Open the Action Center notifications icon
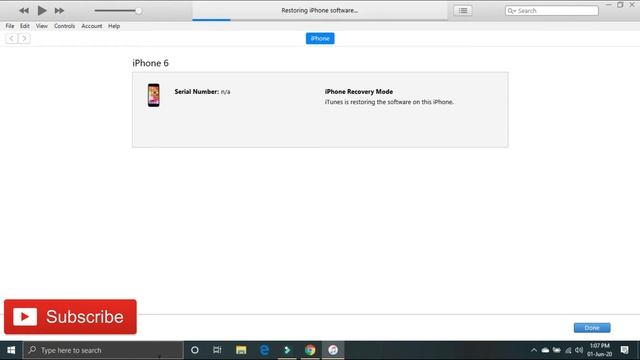 click(x=624, y=350)
